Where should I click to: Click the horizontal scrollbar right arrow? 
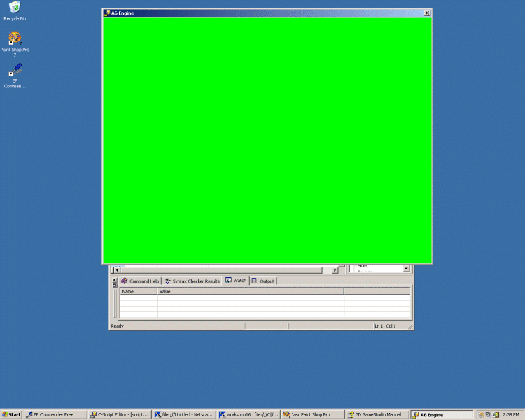click(x=335, y=269)
